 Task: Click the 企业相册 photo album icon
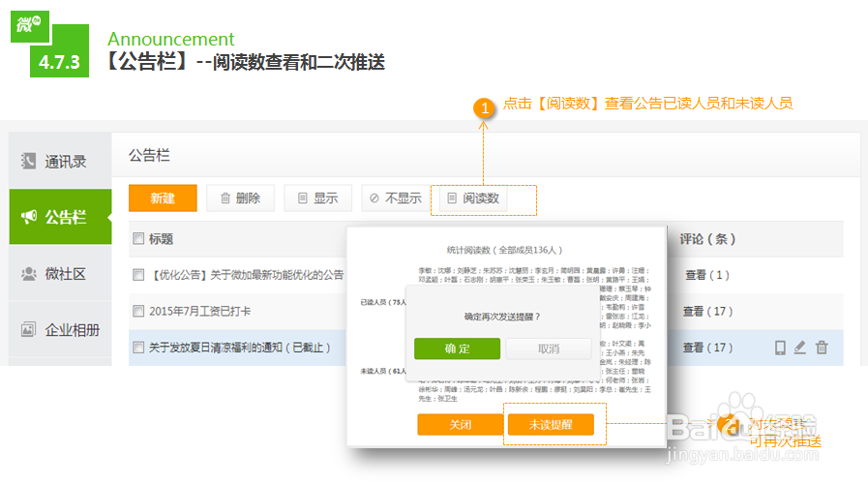(28, 330)
